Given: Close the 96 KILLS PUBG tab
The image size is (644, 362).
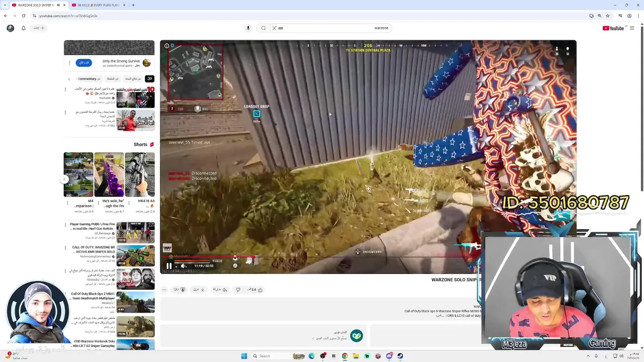Looking at the screenshot, I should [x=124, y=5].
